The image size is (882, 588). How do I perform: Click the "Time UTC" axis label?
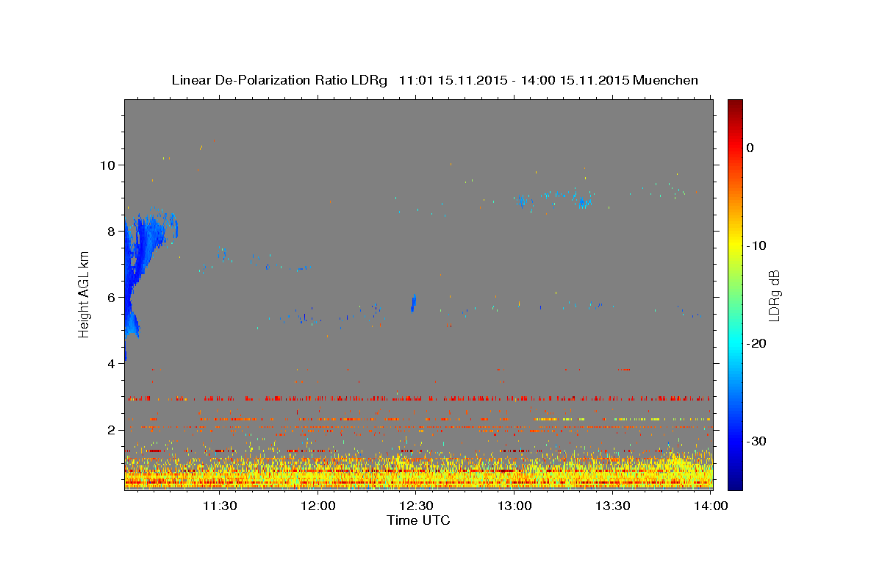418,520
